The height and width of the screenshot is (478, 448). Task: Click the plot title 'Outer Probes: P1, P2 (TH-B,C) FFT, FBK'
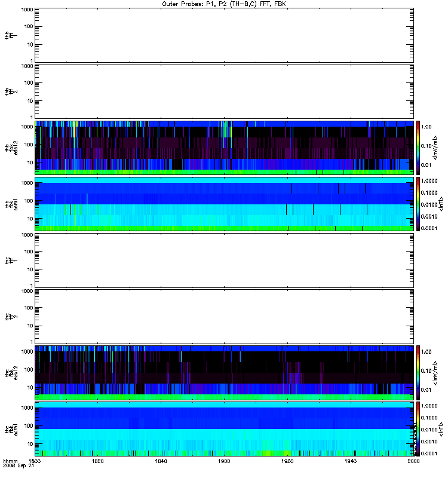coord(224,4)
